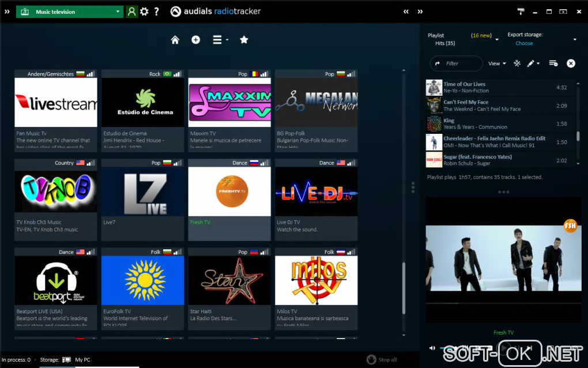588x368 pixels.
Task: Click the video preview player
Action: pyautogui.click(x=504, y=259)
